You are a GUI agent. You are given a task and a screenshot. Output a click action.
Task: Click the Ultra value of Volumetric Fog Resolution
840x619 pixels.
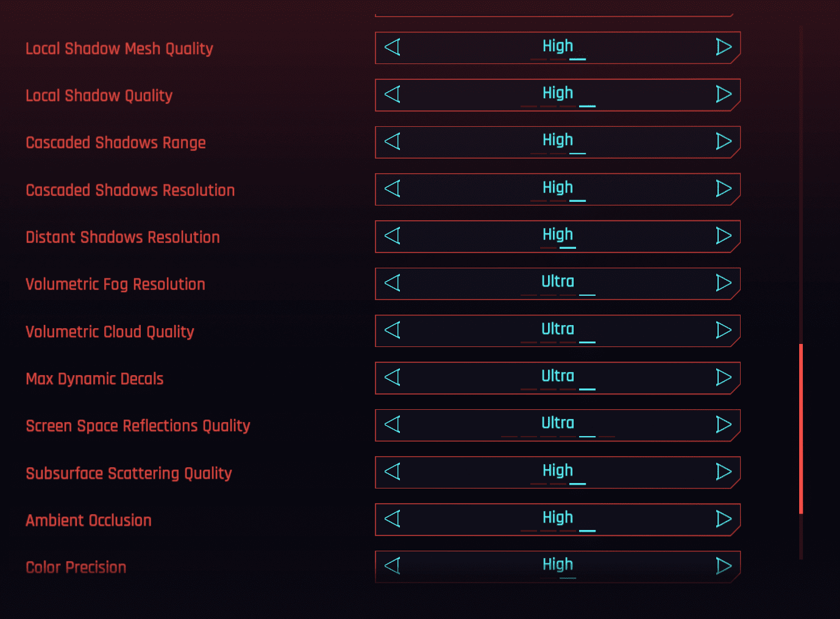[x=558, y=282]
